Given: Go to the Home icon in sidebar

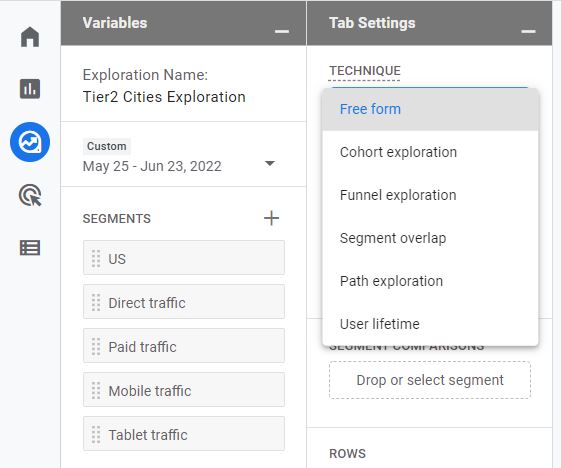Looking at the screenshot, I should point(30,37).
